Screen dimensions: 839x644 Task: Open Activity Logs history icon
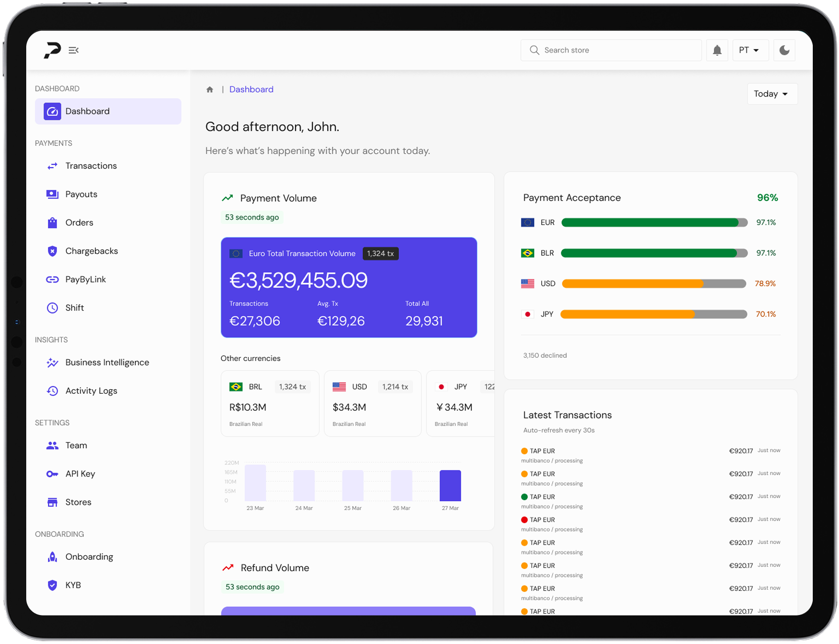click(x=52, y=391)
